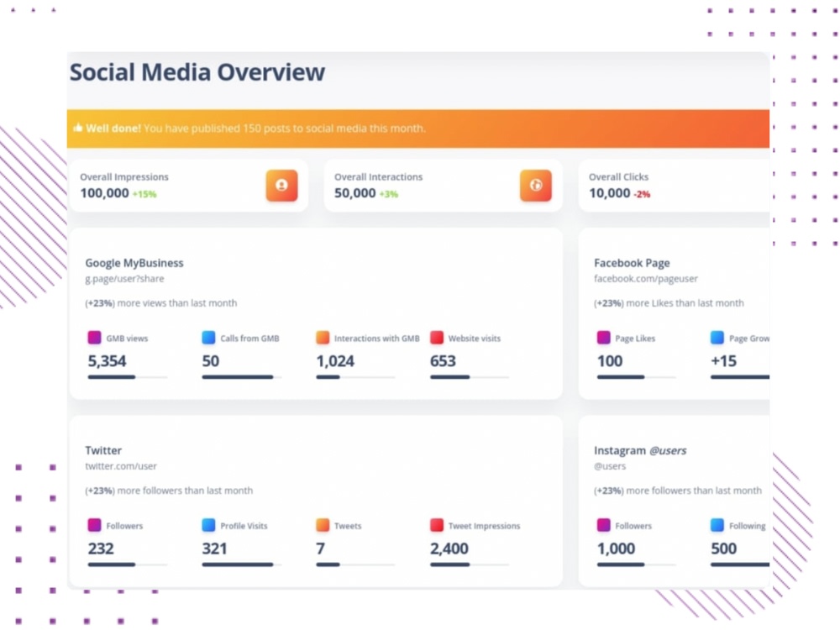Screen dimensions: 840x630
Task: Click the purple Twitter Followers swatch
Action: coord(94,525)
